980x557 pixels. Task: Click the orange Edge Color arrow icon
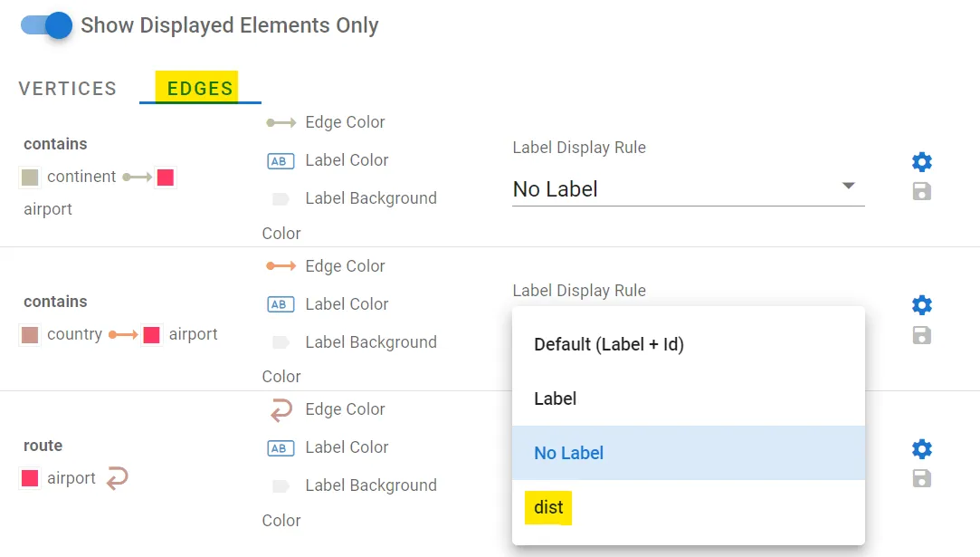281,266
